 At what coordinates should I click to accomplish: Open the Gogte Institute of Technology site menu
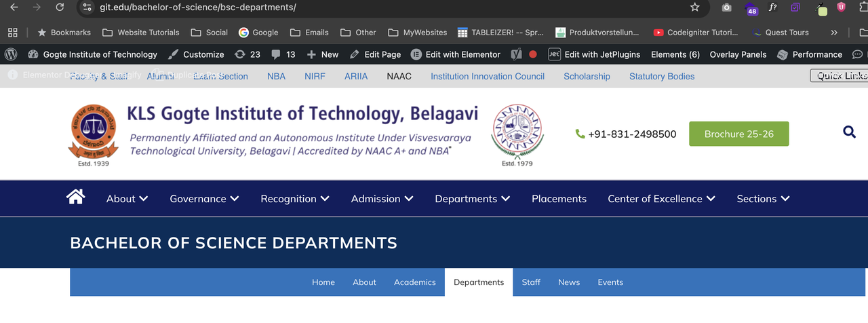pyautogui.click(x=92, y=54)
